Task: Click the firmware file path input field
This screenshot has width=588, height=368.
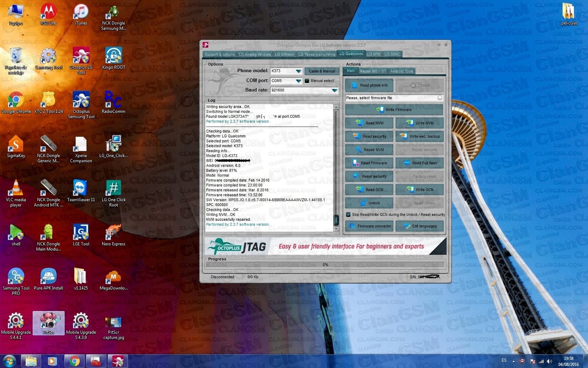Action: (391, 98)
